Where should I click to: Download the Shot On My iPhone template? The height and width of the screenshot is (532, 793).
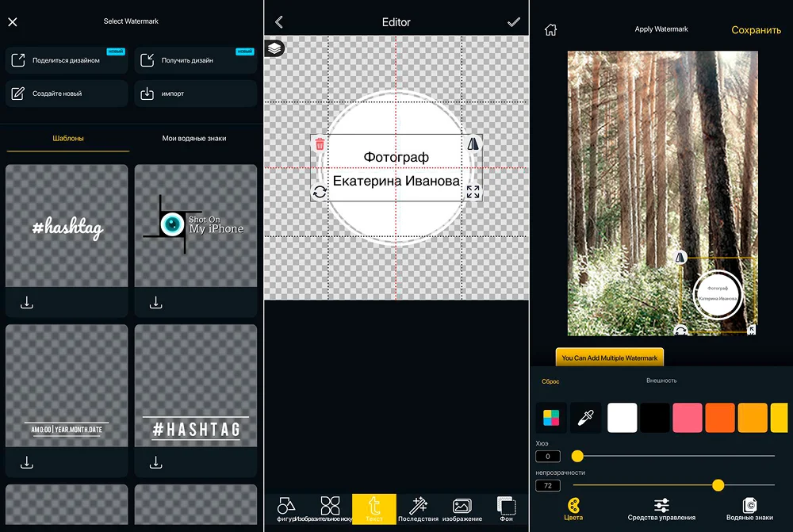155,302
